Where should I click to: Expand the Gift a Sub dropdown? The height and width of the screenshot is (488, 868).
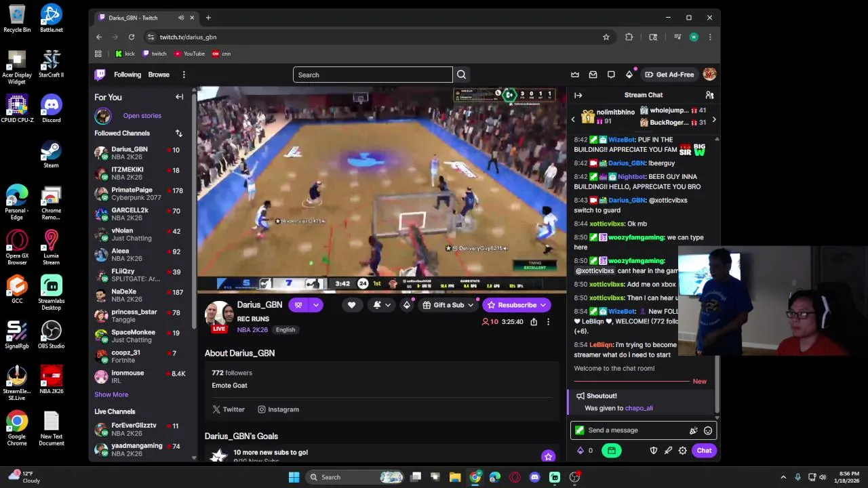(x=470, y=305)
